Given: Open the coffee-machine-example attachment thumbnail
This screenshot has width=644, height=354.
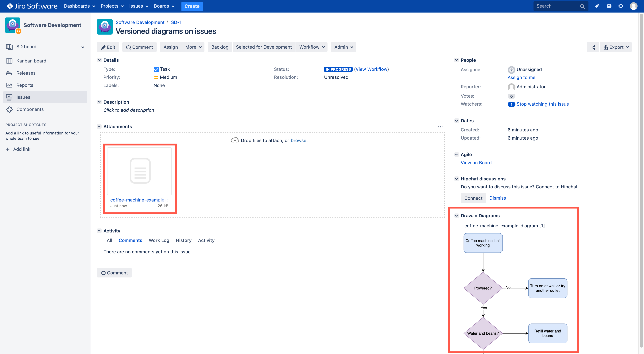Looking at the screenshot, I should click(139, 171).
